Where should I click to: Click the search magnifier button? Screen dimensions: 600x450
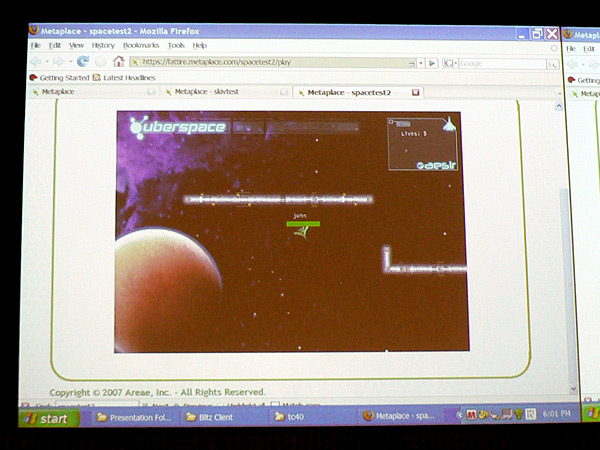click(x=552, y=64)
